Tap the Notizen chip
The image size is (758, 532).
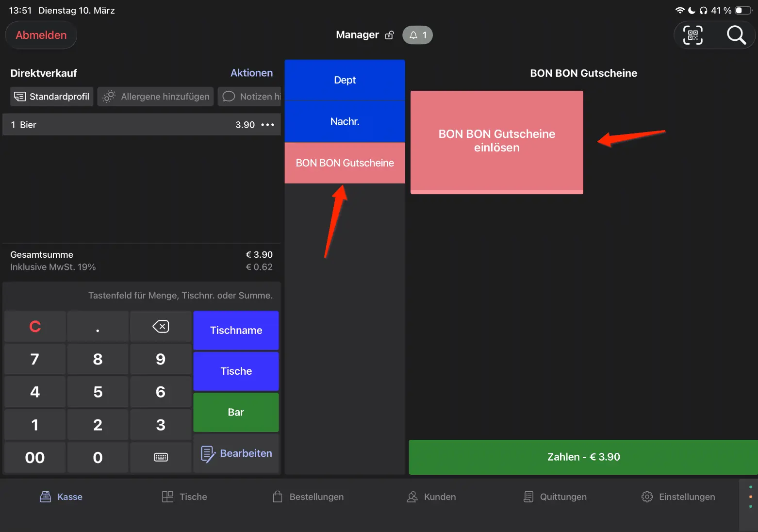tap(249, 97)
